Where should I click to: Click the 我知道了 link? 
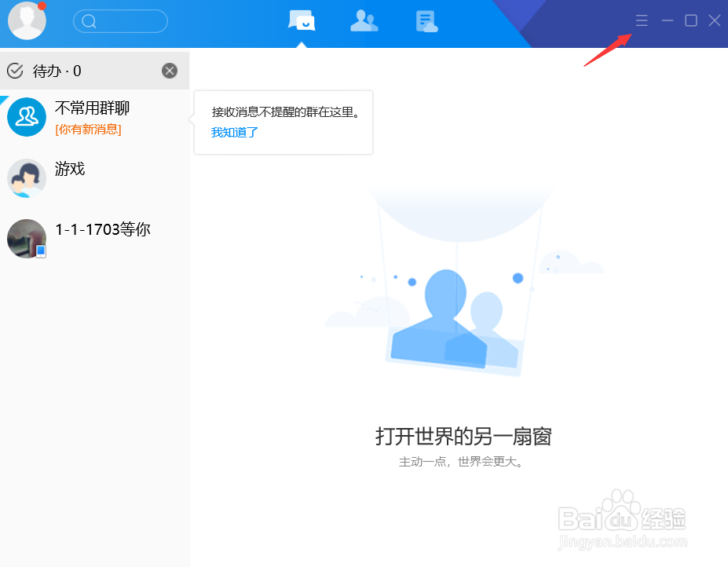[x=235, y=133]
